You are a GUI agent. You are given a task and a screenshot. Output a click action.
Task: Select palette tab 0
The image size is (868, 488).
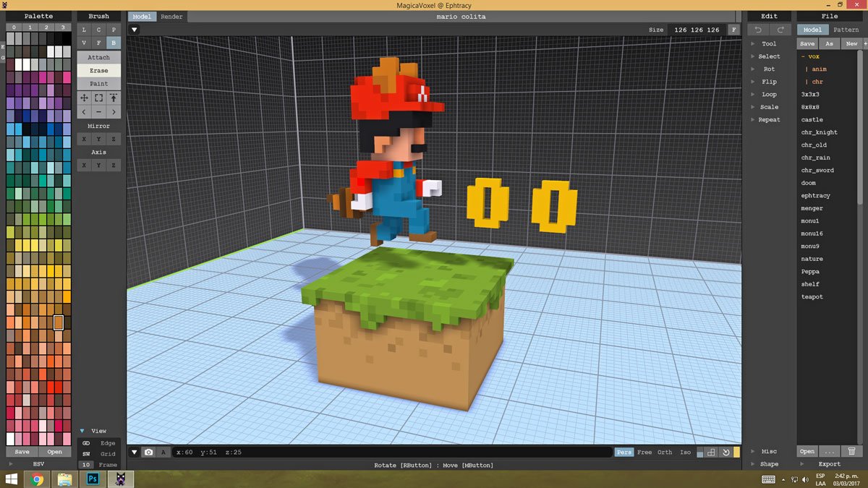(14, 27)
